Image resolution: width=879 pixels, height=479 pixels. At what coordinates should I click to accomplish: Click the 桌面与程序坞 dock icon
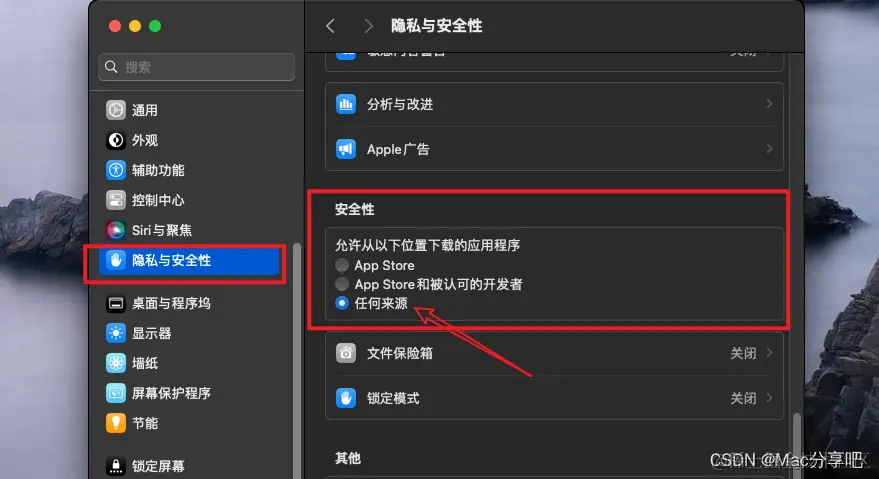[116, 303]
